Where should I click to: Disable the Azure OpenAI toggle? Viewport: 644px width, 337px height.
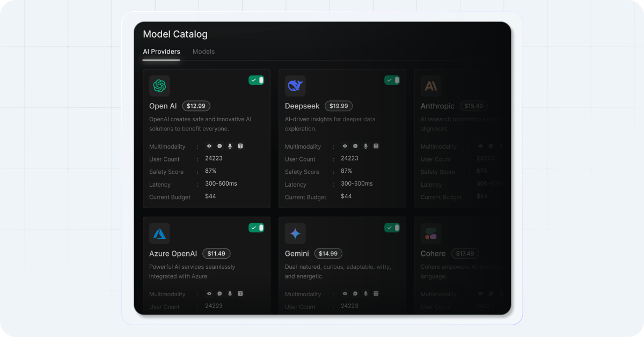coord(257,227)
